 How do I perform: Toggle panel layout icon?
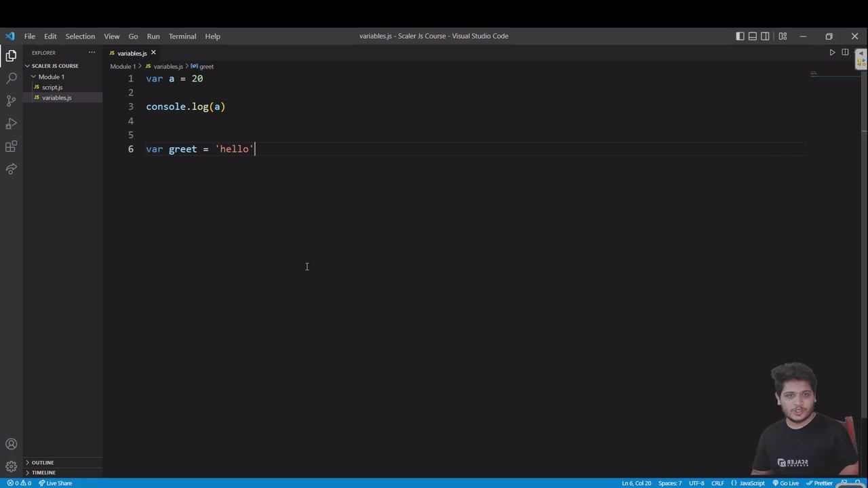[x=753, y=36]
